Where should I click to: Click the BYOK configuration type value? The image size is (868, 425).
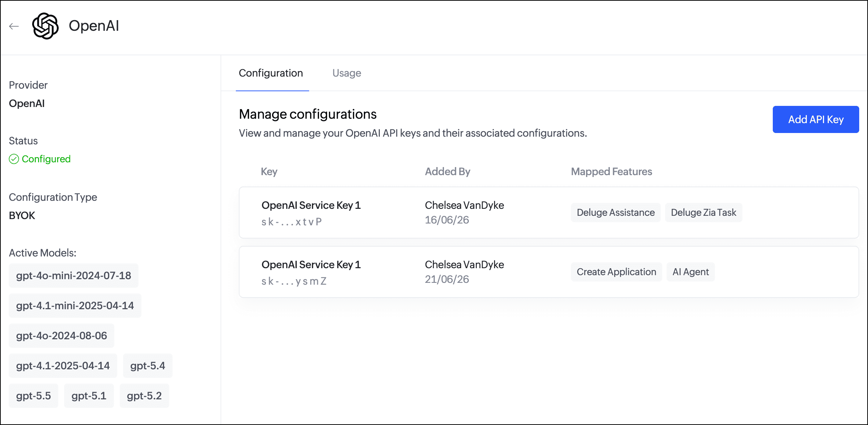pyautogui.click(x=22, y=215)
